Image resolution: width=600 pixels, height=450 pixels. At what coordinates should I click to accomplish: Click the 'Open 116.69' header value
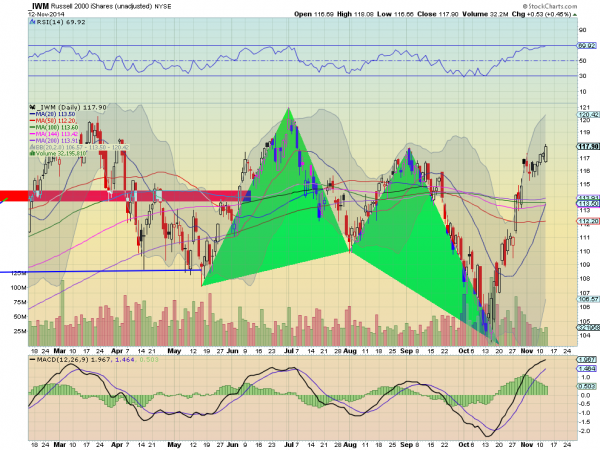tap(314, 14)
